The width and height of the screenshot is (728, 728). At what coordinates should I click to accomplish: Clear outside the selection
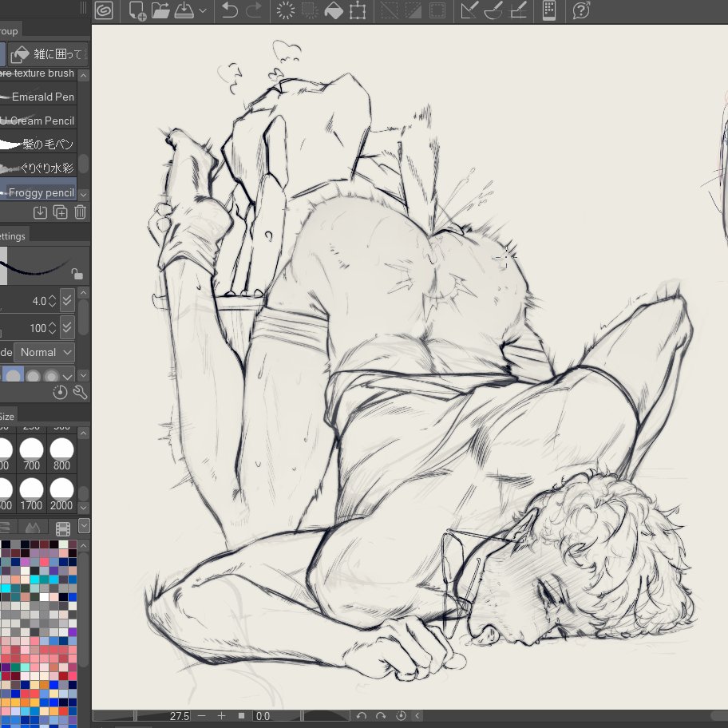click(x=310, y=10)
